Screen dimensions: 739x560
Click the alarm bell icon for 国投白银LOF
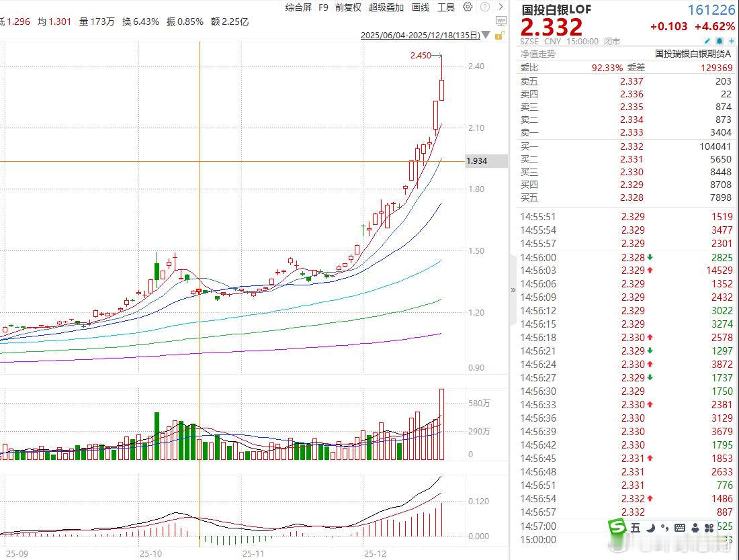point(720,40)
